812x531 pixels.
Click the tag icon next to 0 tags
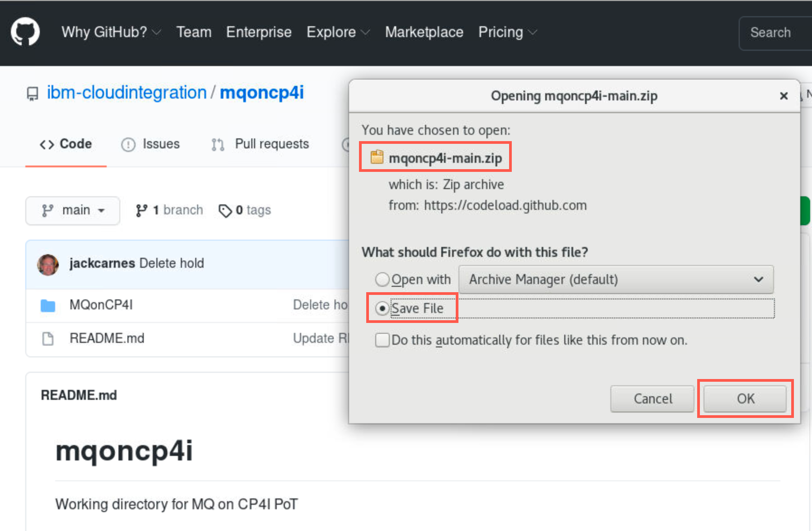(225, 211)
